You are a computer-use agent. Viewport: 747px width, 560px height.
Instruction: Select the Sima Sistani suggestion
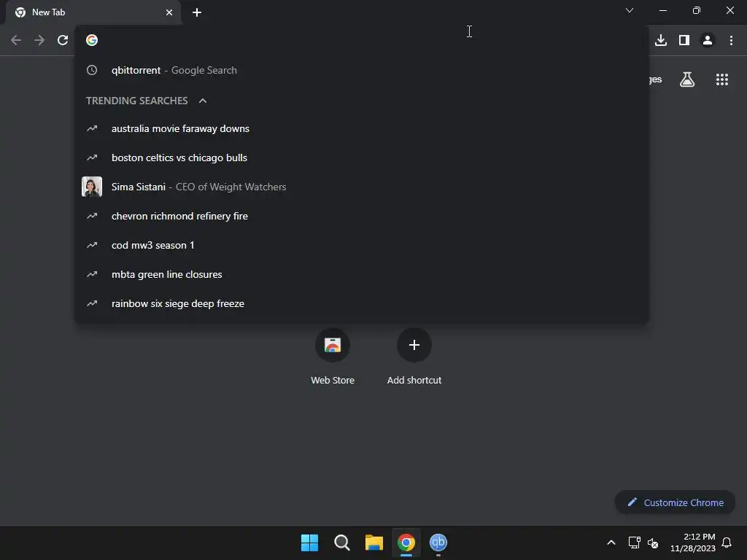tap(362, 187)
